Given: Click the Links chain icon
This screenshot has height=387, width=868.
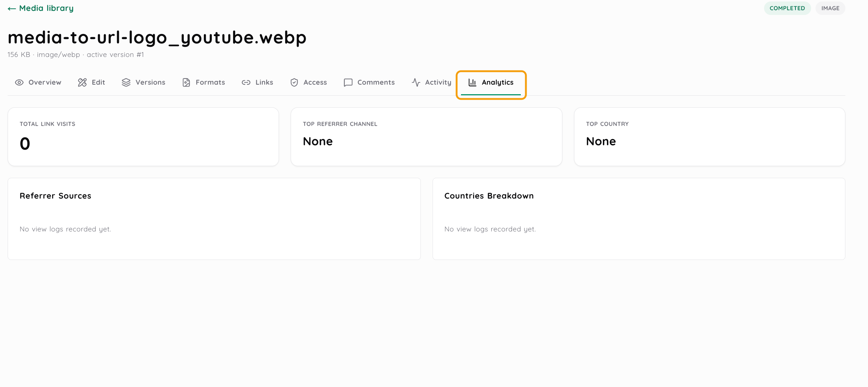Looking at the screenshot, I should (246, 83).
